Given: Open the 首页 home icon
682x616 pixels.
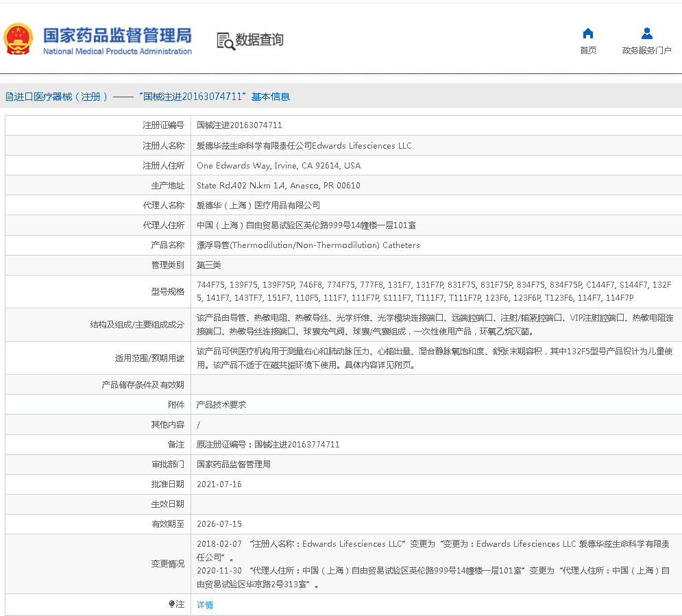Looking at the screenshot, I should pyautogui.click(x=588, y=34).
